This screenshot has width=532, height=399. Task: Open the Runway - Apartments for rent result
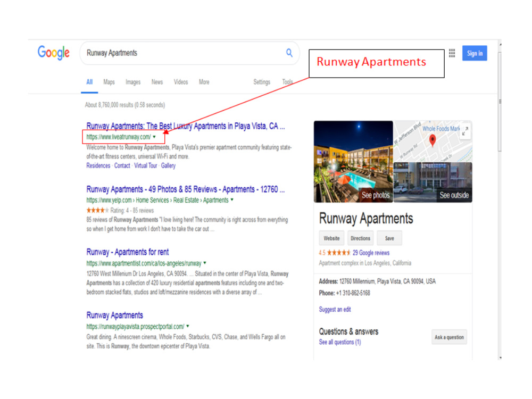[127, 252]
